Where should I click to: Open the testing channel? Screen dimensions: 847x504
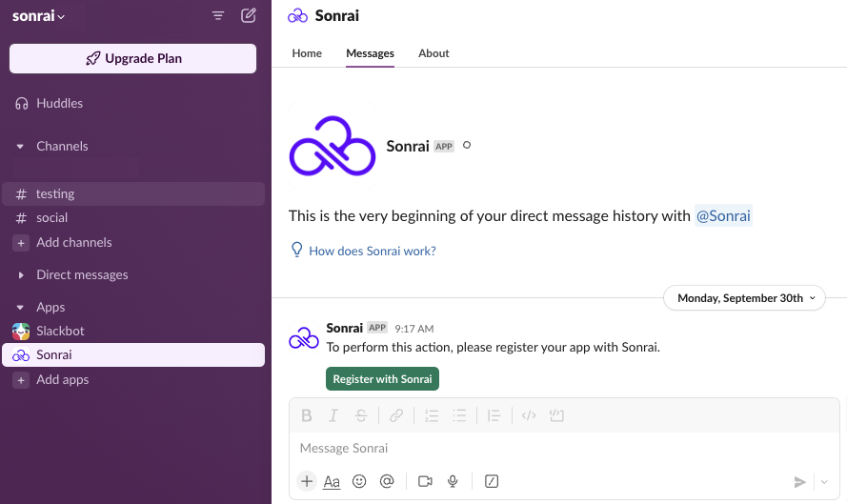click(x=133, y=194)
